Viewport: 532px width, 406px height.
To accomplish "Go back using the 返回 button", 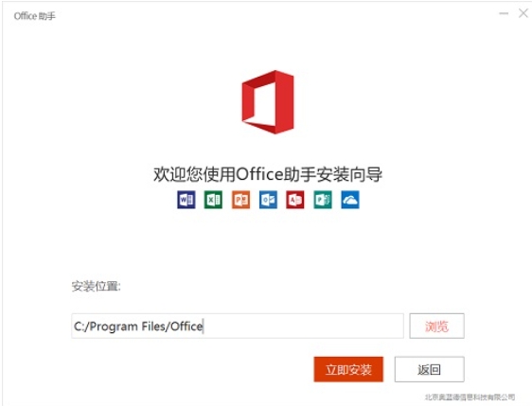I will coord(429,369).
